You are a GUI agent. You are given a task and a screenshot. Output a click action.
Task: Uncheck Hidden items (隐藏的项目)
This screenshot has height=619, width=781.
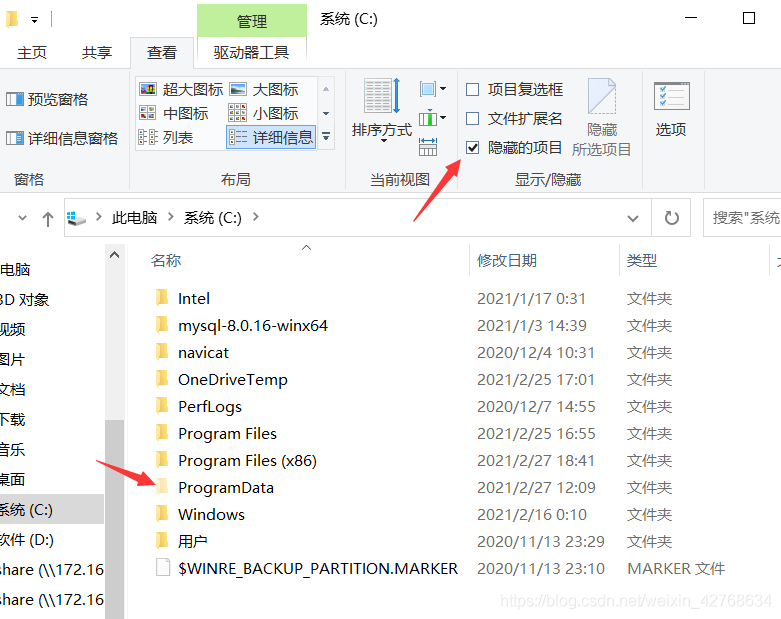(472, 147)
